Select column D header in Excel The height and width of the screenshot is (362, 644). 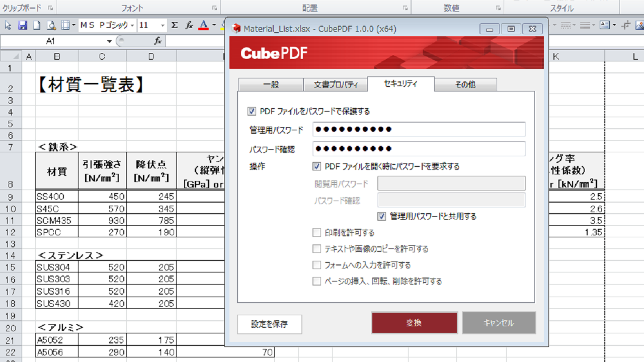151,57
